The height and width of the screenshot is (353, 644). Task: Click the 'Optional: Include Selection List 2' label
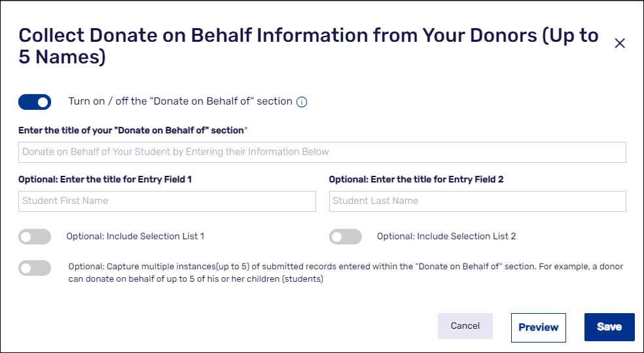coord(446,236)
